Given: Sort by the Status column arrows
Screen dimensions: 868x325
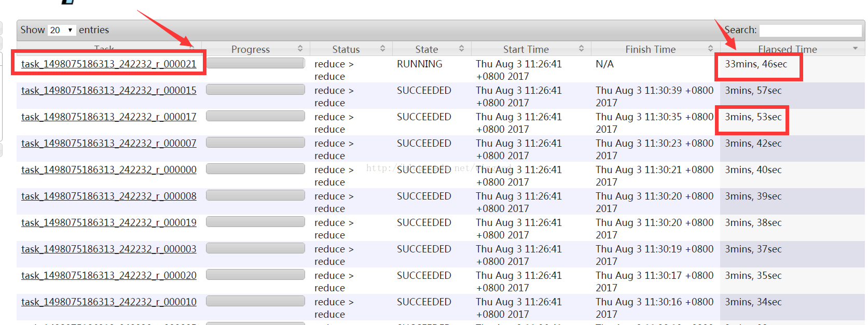Looking at the screenshot, I should [382, 48].
